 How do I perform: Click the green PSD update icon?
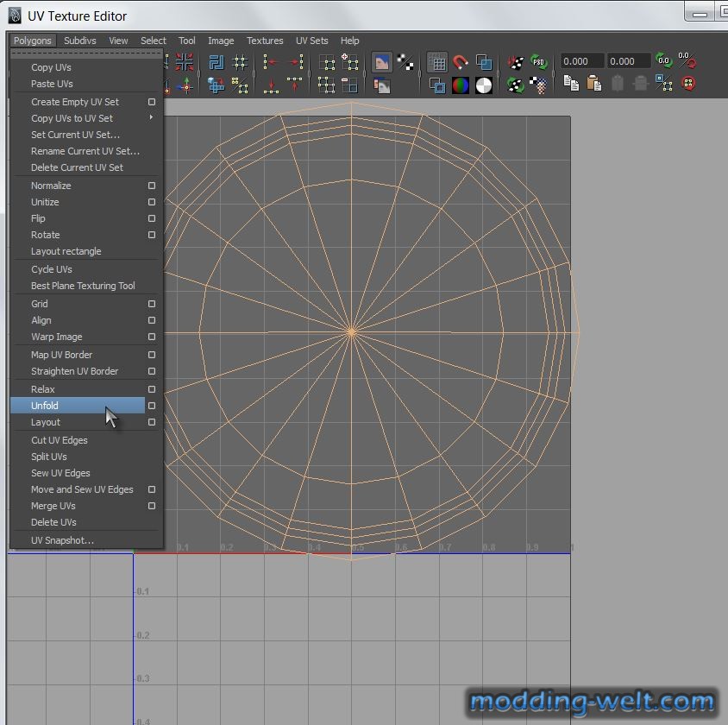point(538,62)
